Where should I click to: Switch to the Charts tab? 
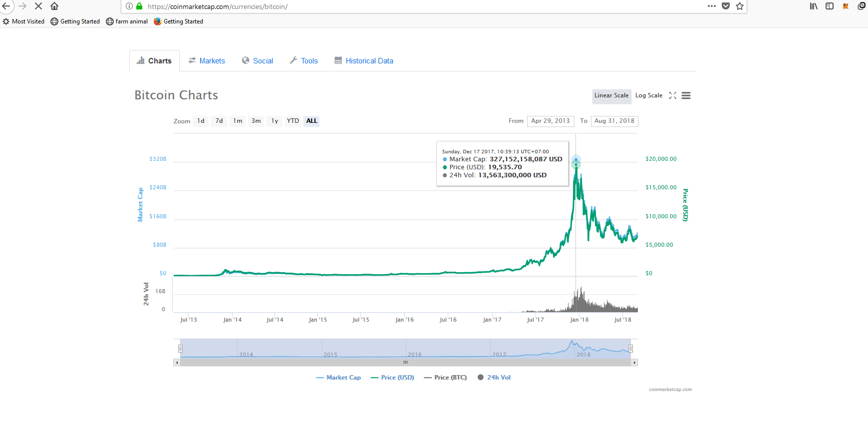(154, 61)
